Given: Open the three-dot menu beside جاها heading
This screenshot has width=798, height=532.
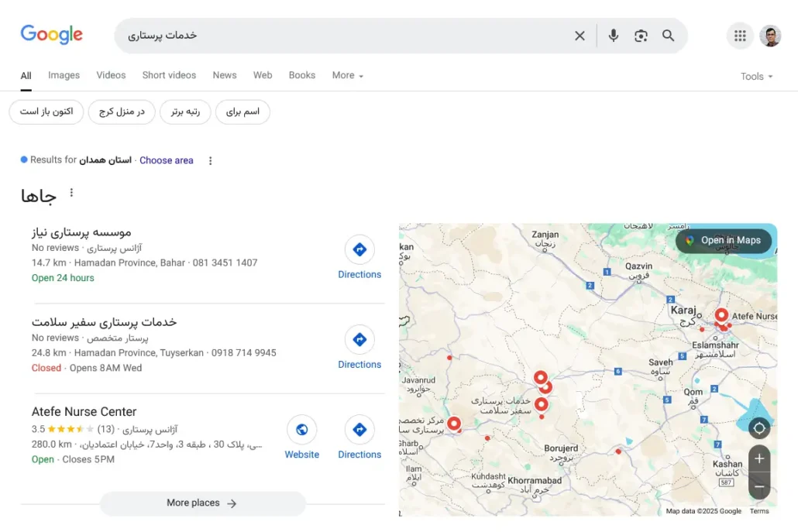Looking at the screenshot, I should pyautogui.click(x=71, y=193).
